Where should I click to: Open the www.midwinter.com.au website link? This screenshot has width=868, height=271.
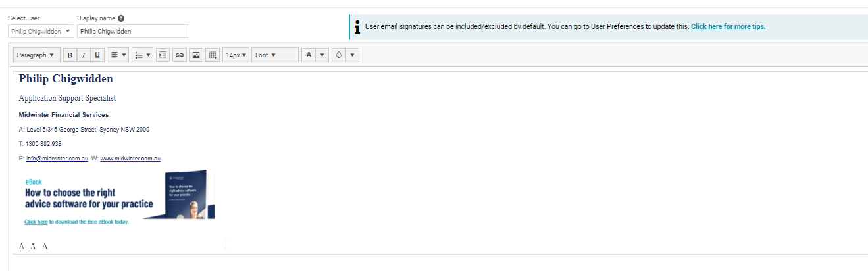click(130, 159)
